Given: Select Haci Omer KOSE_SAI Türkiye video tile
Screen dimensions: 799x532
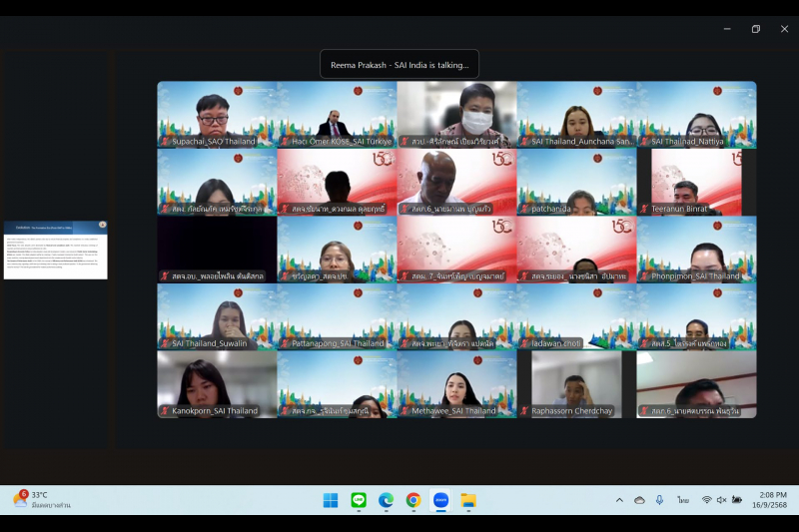Looking at the screenshot, I should coord(337,115).
